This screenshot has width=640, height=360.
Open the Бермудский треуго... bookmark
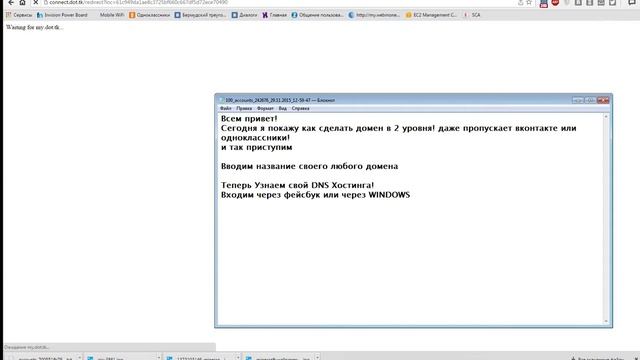click(200, 15)
